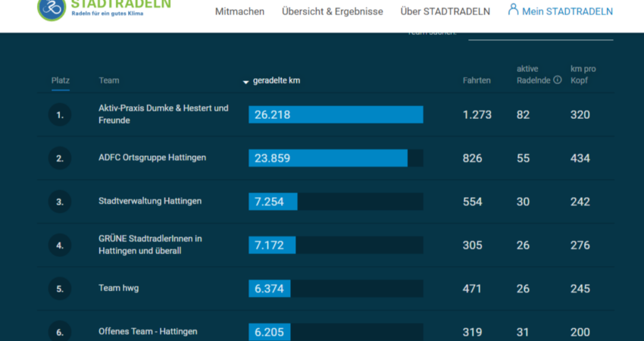Sort by km pro Kopf column
The width and height of the screenshot is (644, 341).
(x=583, y=74)
